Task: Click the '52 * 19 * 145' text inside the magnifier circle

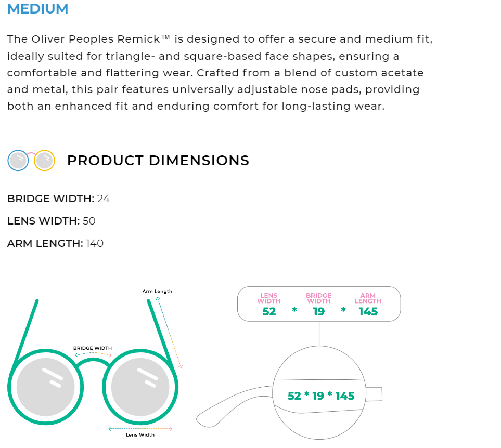Action: pyautogui.click(x=321, y=396)
